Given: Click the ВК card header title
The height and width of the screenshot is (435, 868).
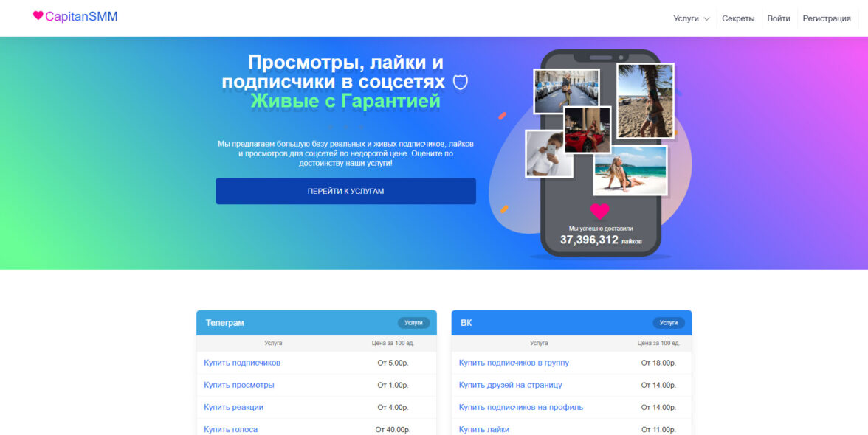Looking at the screenshot, I should (x=466, y=323).
